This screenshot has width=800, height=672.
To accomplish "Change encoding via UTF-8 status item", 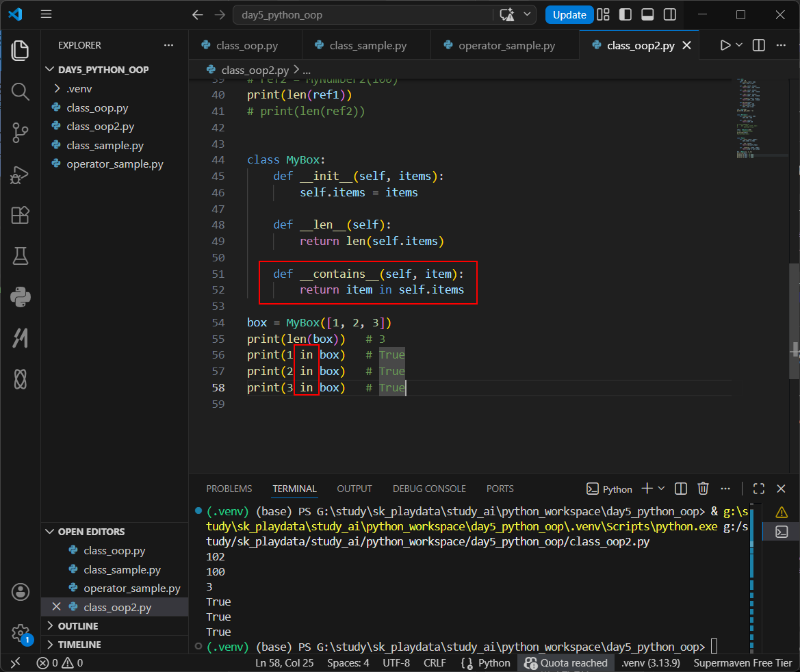I will pos(396,663).
